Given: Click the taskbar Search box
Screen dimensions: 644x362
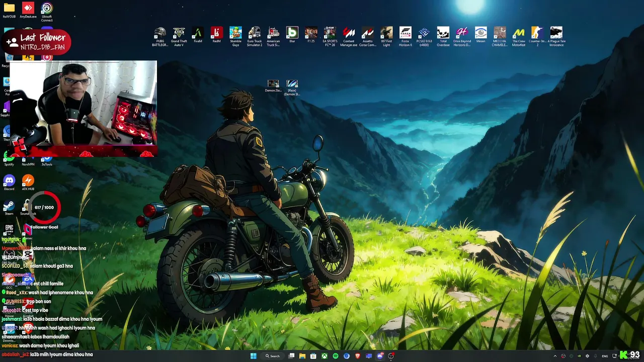Looking at the screenshot, I should point(273,356).
